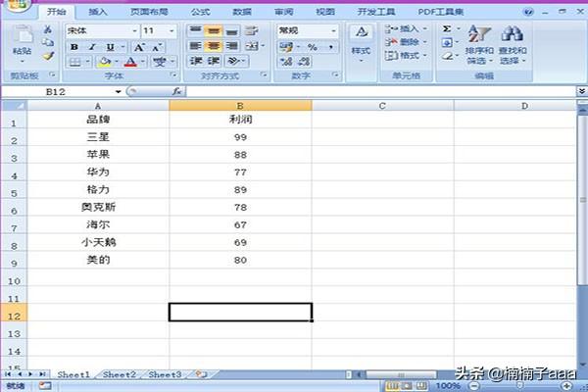Switch to the 公式 ribbon tab
This screenshot has width=588, height=392.
coord(200,12)
